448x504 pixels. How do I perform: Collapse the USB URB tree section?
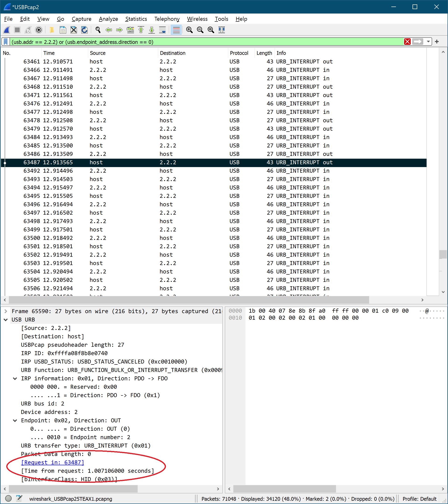(6, 320)
